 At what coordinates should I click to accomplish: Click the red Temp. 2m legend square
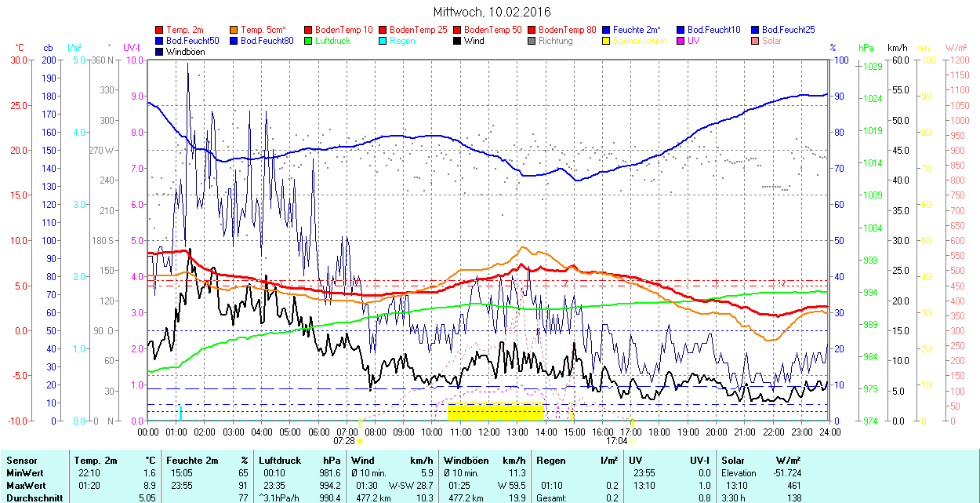(160, 30)
